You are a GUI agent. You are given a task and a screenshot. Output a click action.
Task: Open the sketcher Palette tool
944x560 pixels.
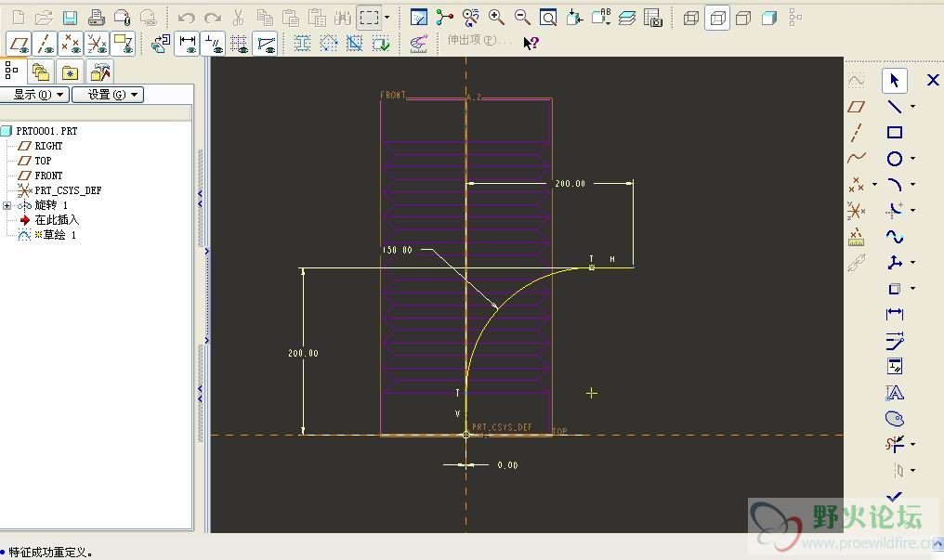[895, 418]
